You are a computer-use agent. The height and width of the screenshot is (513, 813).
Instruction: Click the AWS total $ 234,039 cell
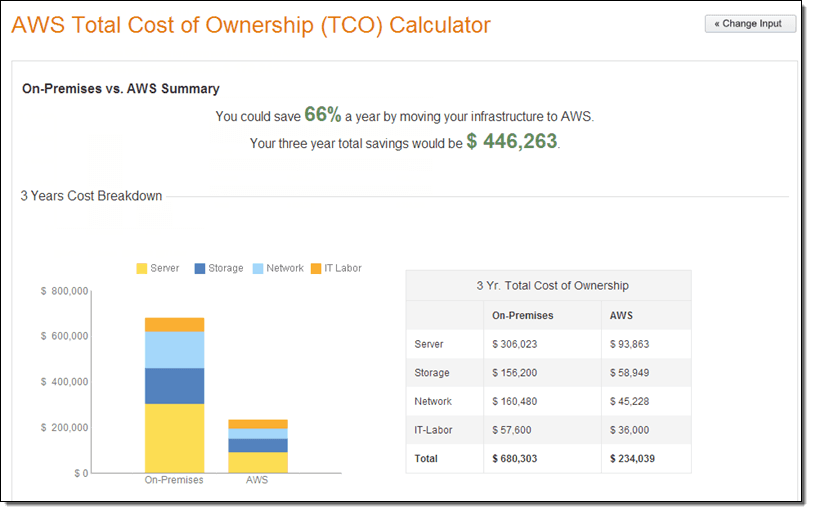tap(632, 459)
